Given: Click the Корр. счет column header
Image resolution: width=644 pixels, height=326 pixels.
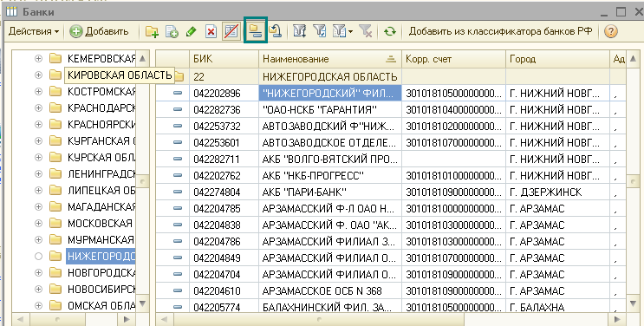Looking at the screenshot, I should 453,59.
